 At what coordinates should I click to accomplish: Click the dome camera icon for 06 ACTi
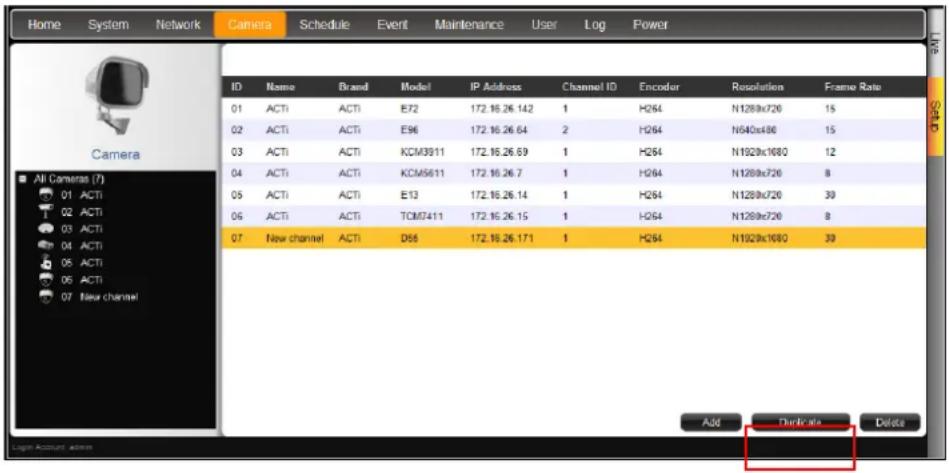click(44, 279)
